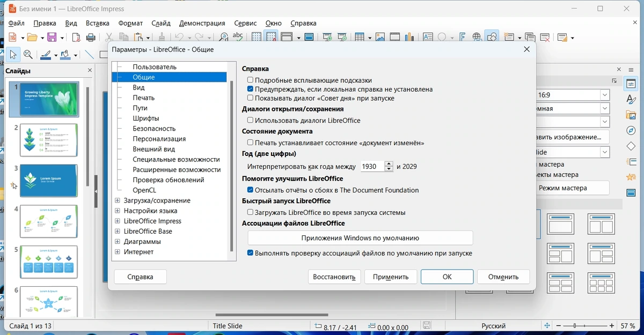Toggle the Display Grid icon
The height and width of the screenshot is (335, 644).
tap(257, 37)
